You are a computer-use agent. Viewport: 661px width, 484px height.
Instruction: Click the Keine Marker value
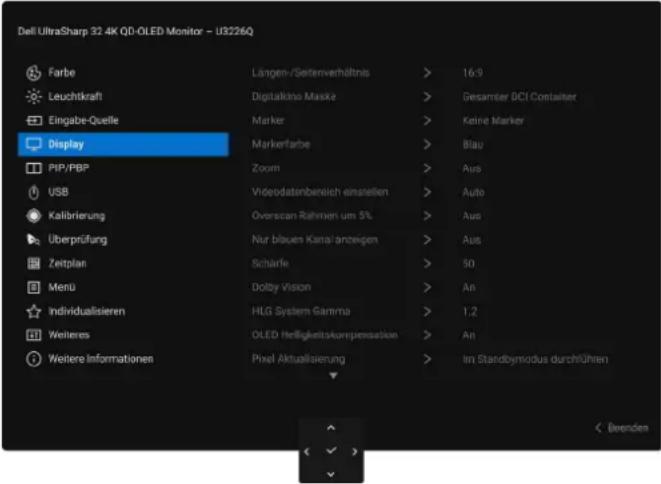point(493,121)
